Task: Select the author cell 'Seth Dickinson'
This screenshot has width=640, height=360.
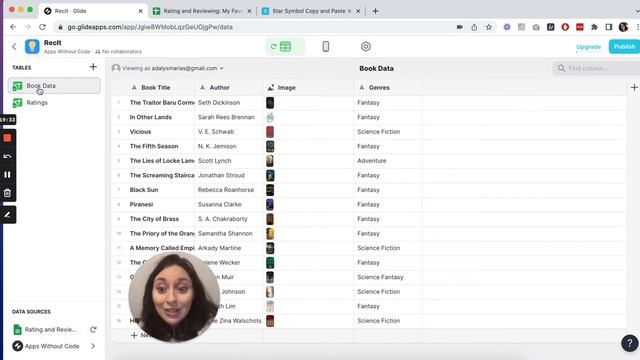Action: tap(229, 102)
